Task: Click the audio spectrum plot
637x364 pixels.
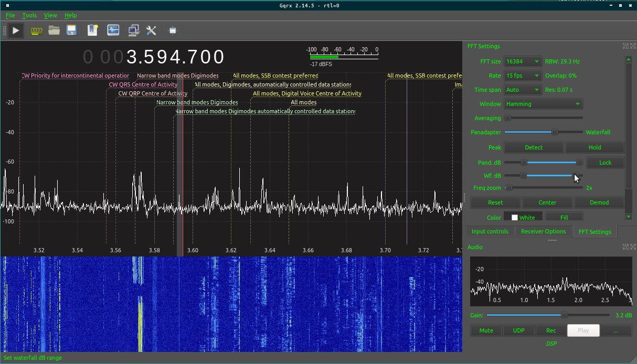Action: [551, 281]
